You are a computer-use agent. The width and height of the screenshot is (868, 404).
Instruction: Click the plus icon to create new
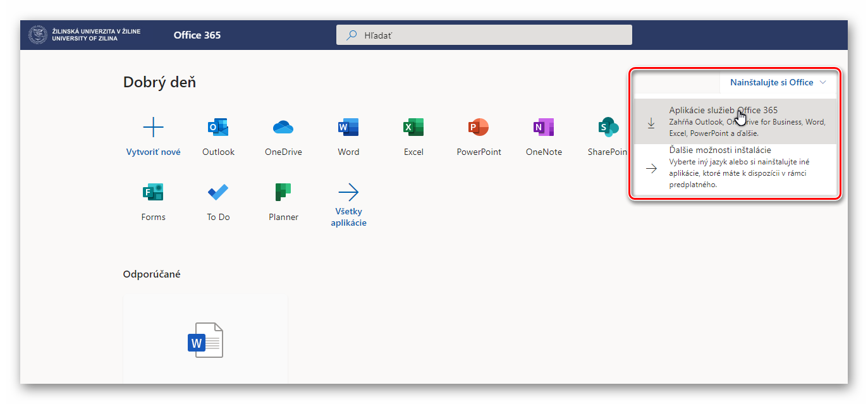[153, 128]
